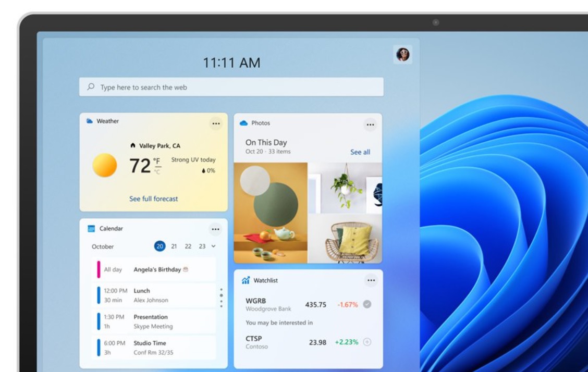588x372 pixels.
Task: Click the Photos OneDrive cloud icon
Action: click(243, 123)
